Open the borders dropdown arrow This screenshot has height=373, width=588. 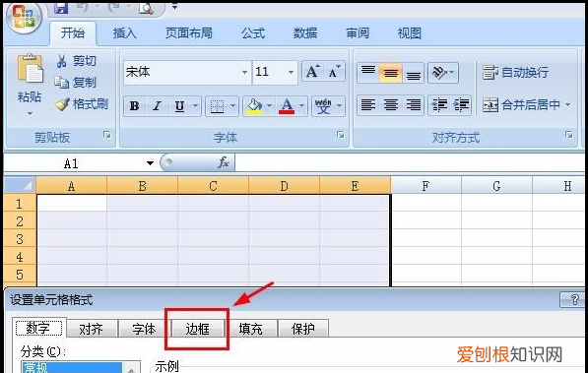[232, 106]
